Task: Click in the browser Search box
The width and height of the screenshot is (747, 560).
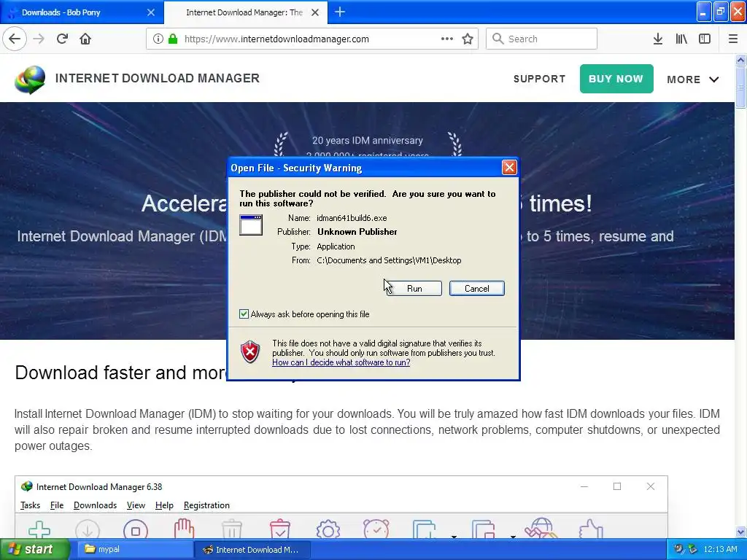Action: pos(542,39)
